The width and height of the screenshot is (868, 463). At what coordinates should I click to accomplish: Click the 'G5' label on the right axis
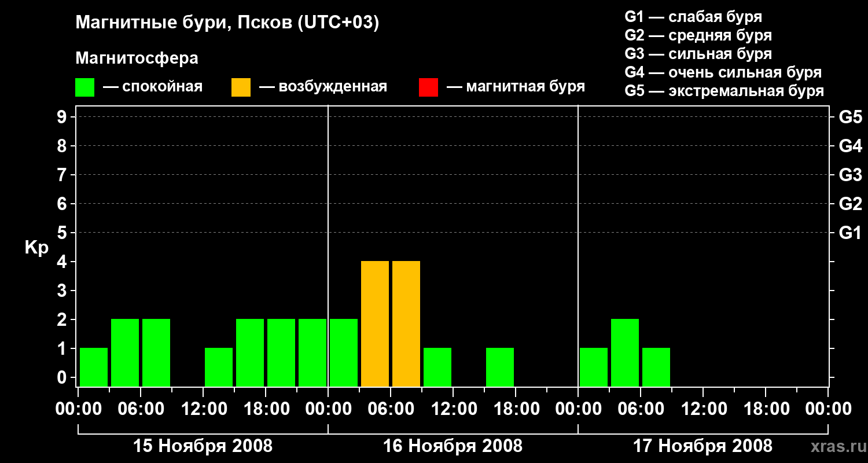click(x=850, y=117)
